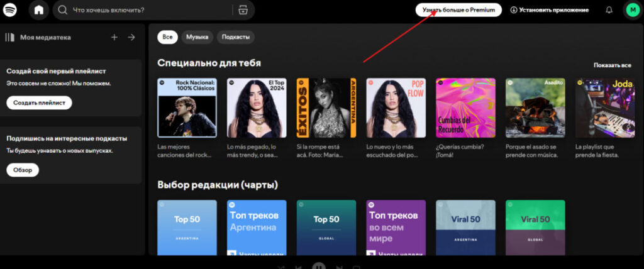Collapse Моя медиатека library icon
The height and width of the screenshot is (269, 644).
tap(10, 37)
